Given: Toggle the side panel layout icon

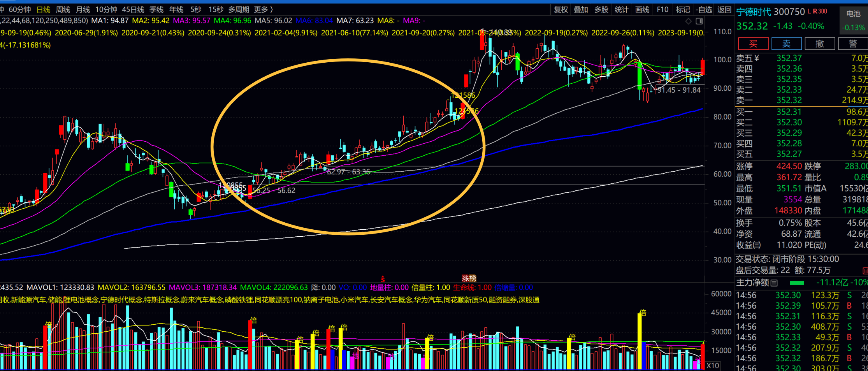Looking at the screenshot, I should [x=699, y=21].
